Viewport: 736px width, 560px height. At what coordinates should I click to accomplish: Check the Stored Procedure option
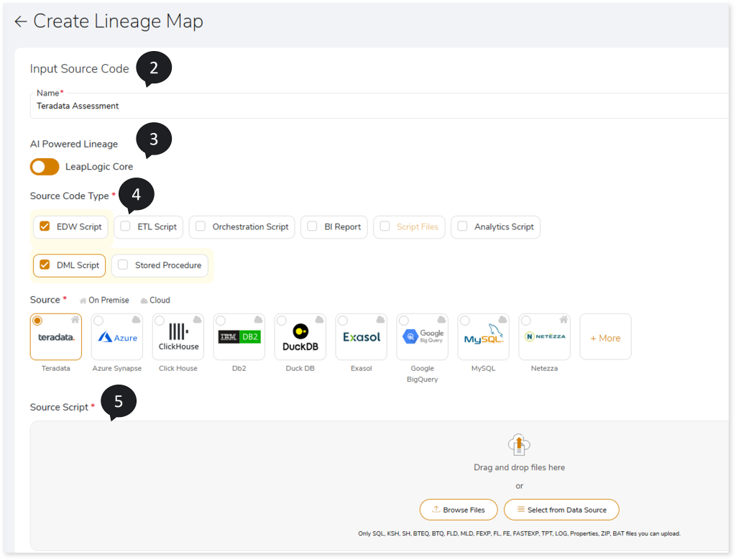click(x=123, y=265)
